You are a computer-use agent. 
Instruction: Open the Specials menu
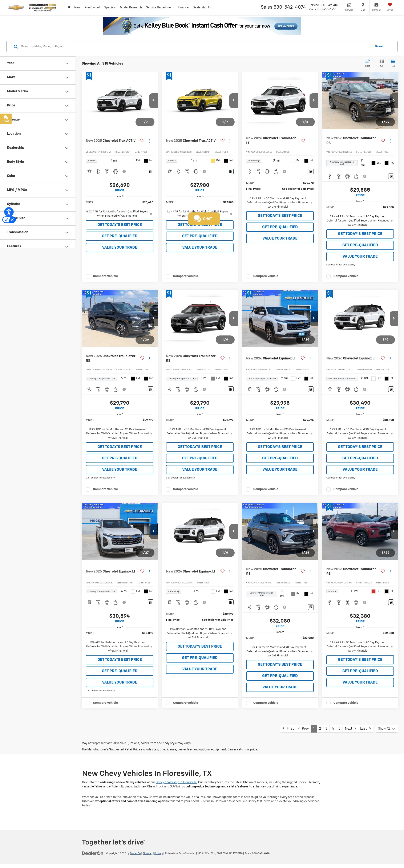pos(110,7)
